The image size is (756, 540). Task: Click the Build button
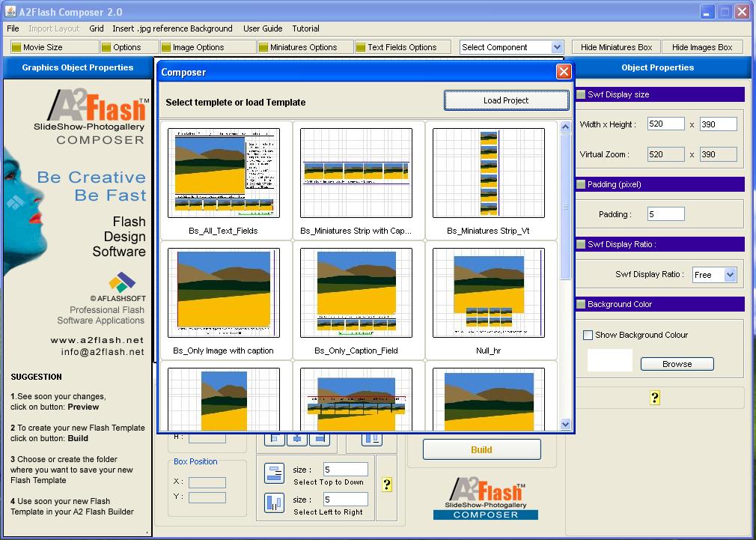pyautogui.click(x=481, y=450)
